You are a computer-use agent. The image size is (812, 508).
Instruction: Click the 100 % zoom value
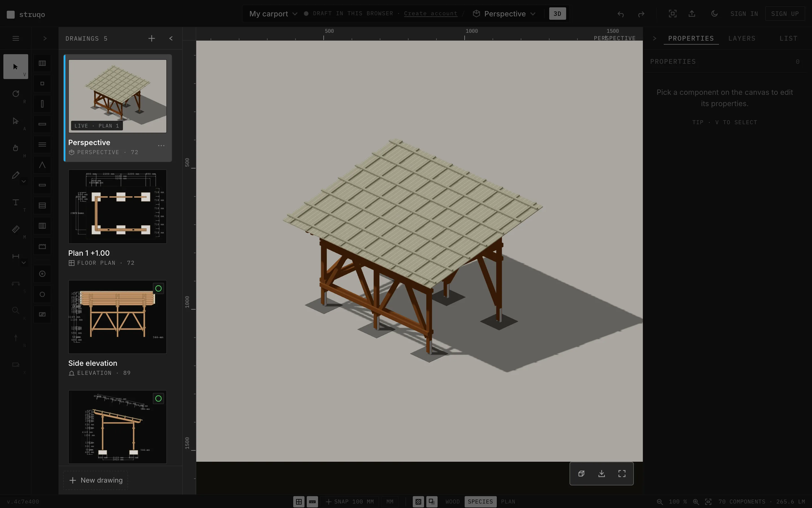click(x=678, y=502)
